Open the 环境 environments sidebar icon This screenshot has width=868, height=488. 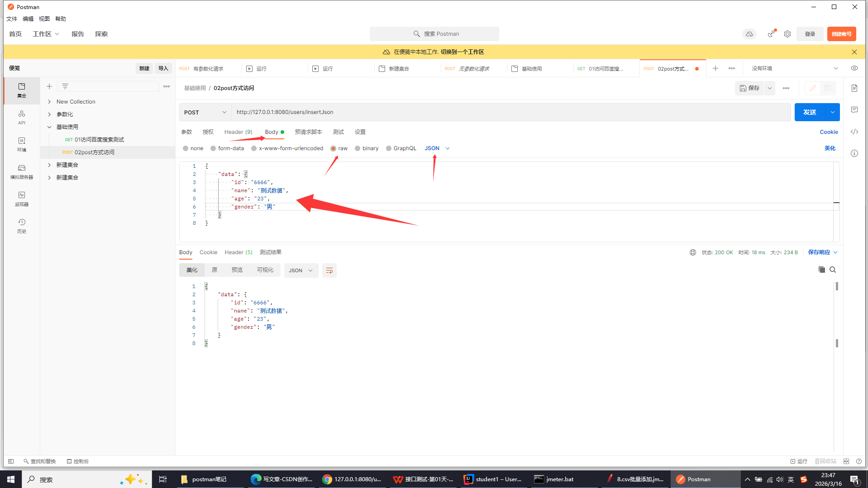pos(22,144)
